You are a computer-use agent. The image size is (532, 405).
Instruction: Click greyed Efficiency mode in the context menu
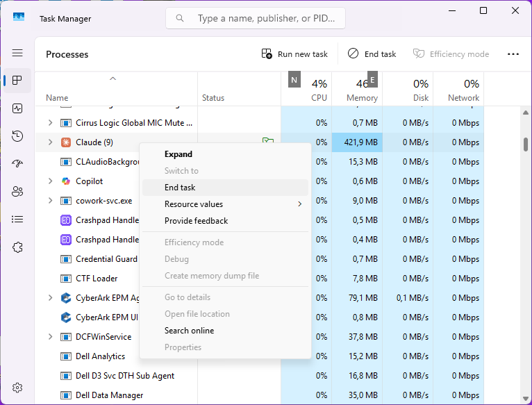pyautogui.click(x=225, y=242)
